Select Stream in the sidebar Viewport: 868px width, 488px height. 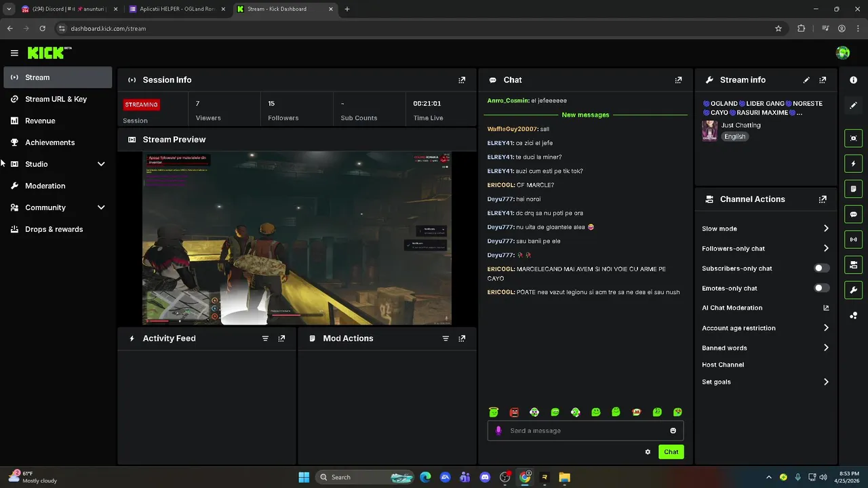tap(58, 77)
